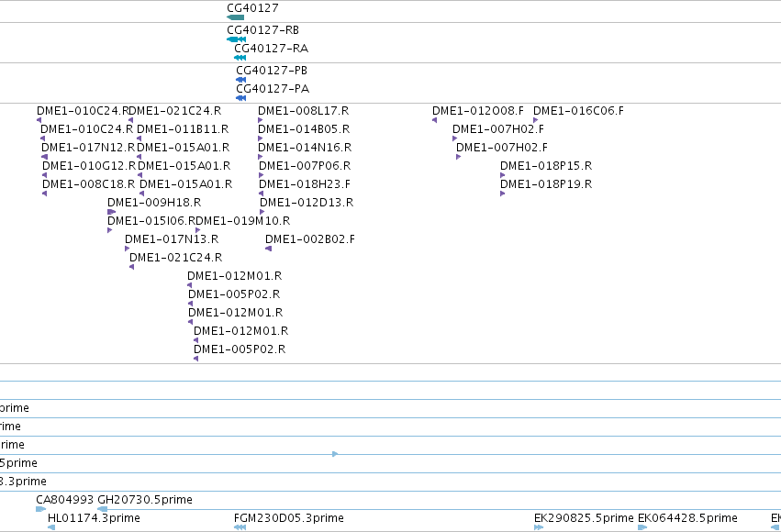Click the CG40127 gene arrow glyph

[236, 17]
